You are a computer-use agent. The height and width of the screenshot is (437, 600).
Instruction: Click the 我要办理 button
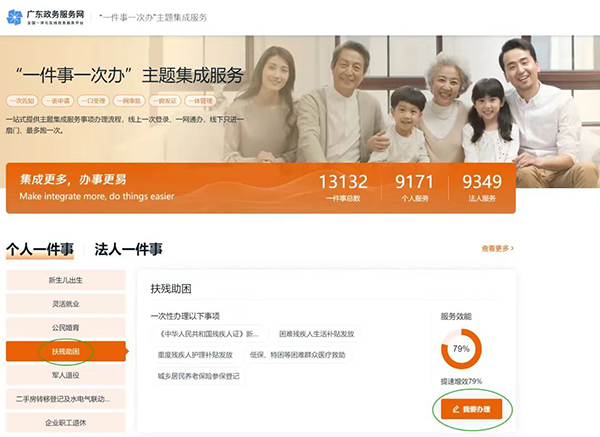pos(471,409)
